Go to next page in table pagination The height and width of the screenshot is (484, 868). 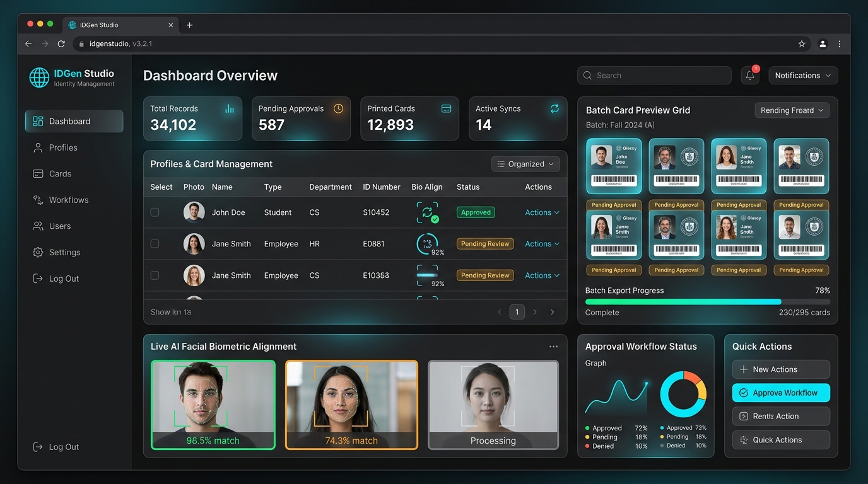click(535, 312)
